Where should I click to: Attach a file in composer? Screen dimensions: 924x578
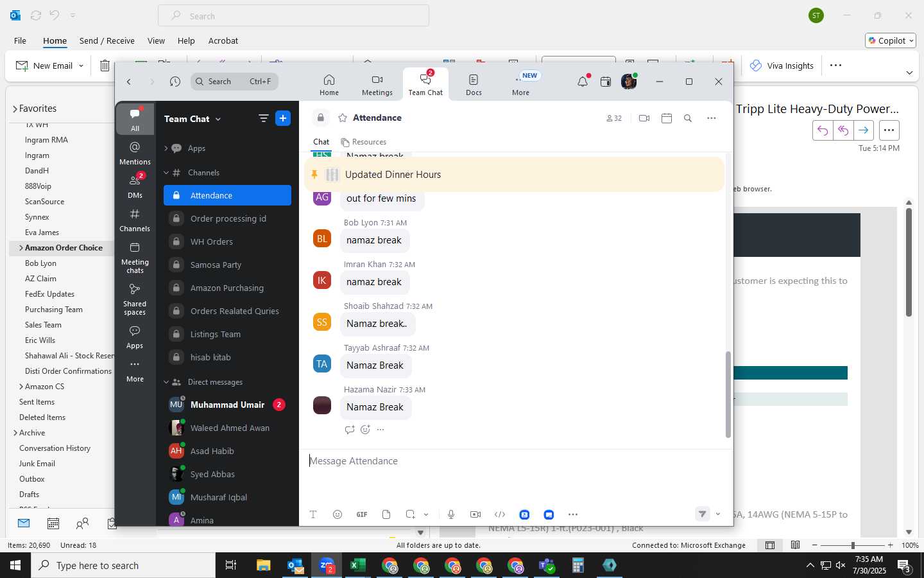click(x=386, y=514)
